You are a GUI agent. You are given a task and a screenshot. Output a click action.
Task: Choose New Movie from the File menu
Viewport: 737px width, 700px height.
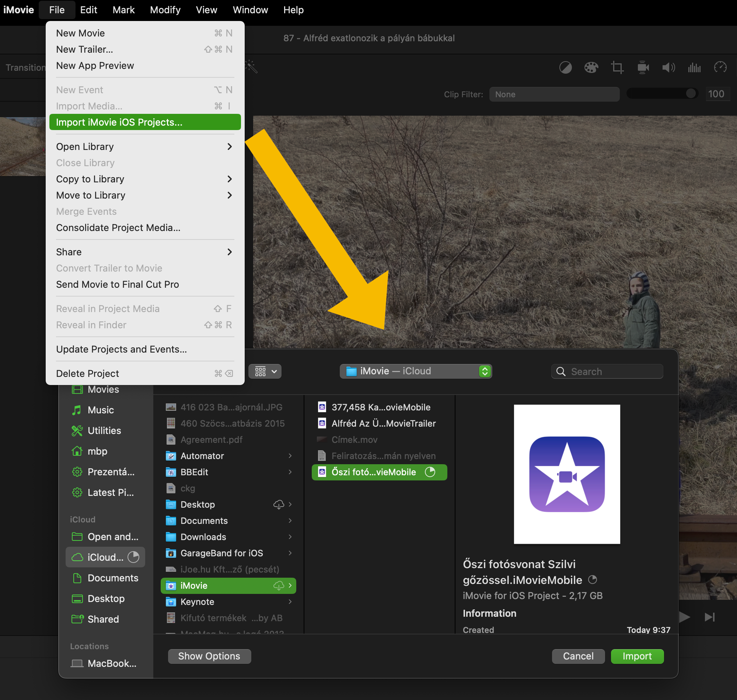(145, 33)
